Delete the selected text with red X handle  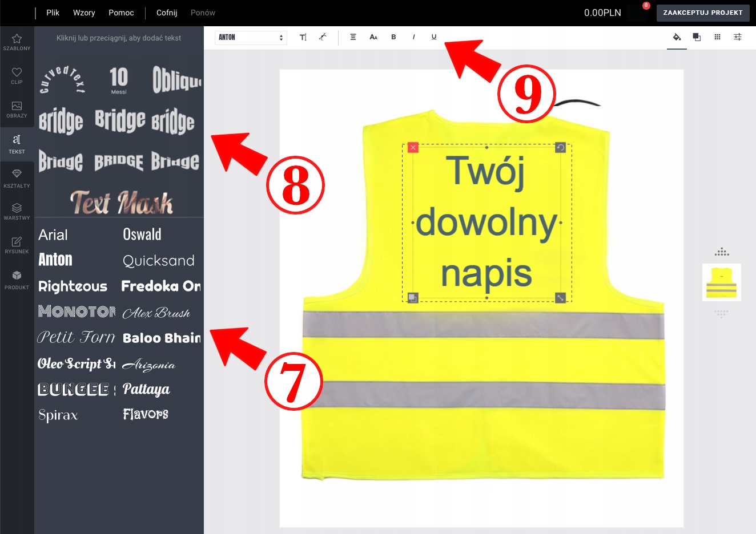(x=413, y=148)
